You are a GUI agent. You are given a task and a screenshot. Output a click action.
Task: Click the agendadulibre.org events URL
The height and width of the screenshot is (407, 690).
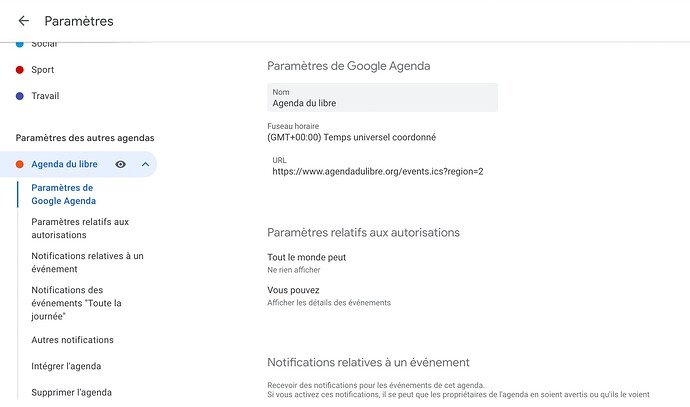378,171
